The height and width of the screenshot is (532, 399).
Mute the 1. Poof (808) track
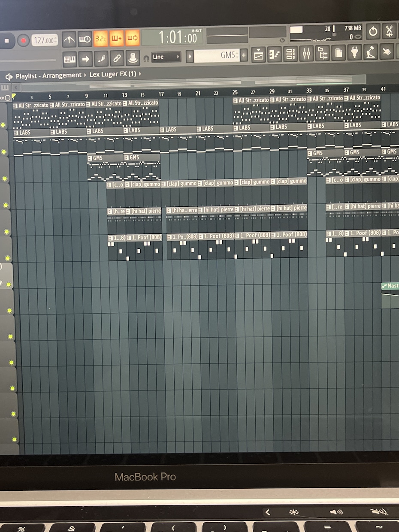pos(8,258)
